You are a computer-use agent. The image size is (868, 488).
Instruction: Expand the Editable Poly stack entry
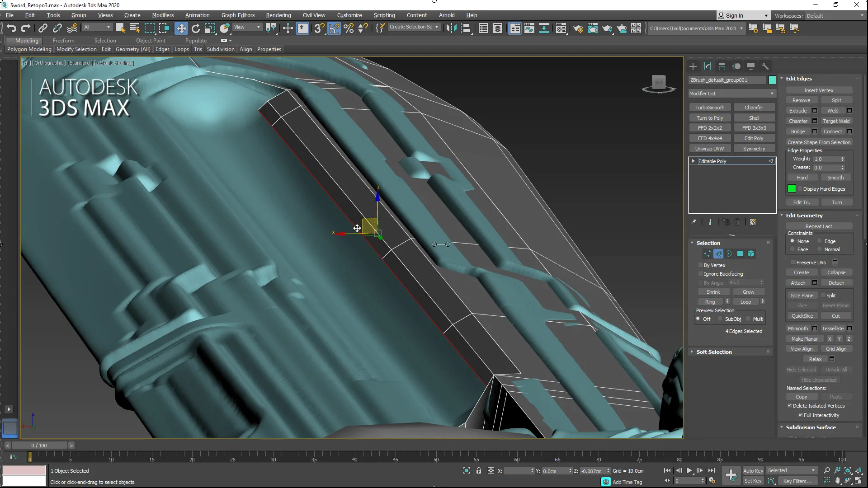coord(693,161)
